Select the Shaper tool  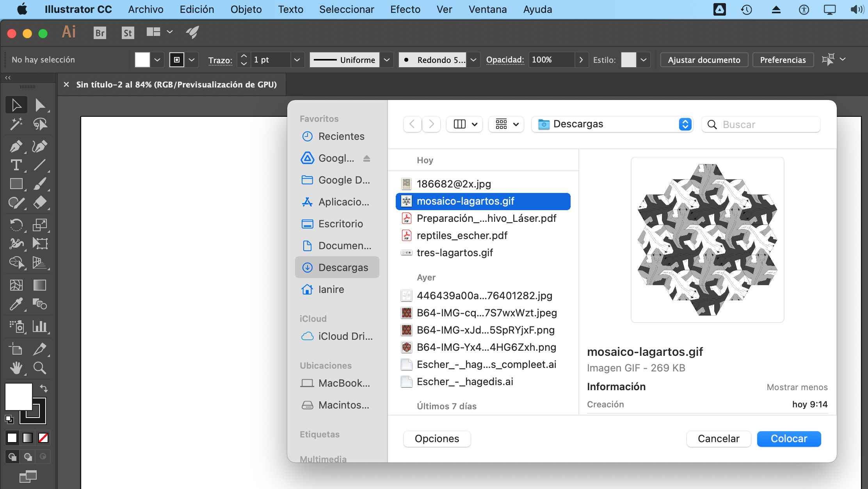pyautogui.click(x=16, y=203)
